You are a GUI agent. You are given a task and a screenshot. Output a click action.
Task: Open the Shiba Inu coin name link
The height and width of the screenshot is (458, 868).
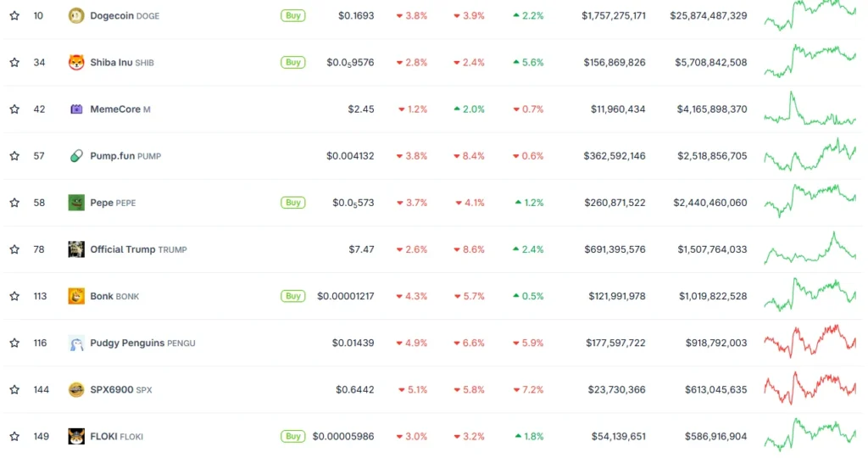pyautogui.click(x=111, y=63)
